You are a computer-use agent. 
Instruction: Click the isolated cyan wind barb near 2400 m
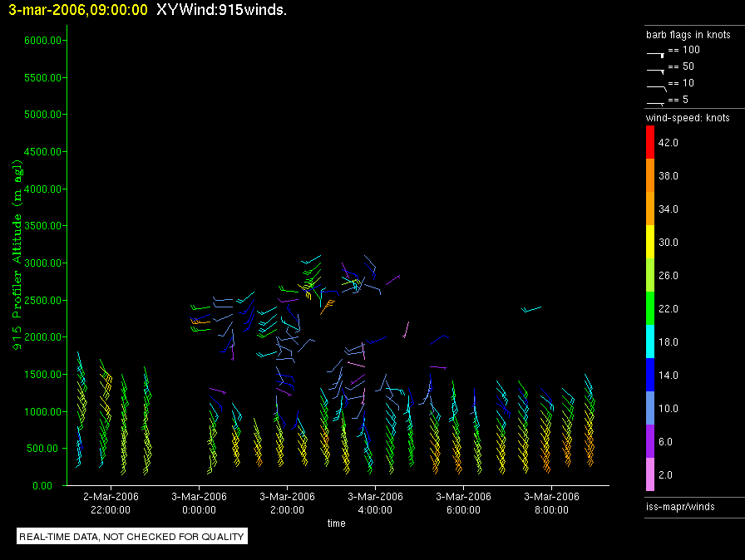point(531,309)
